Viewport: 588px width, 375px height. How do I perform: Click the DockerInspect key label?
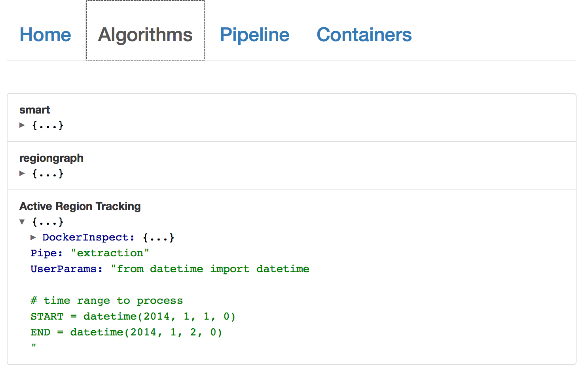(x=85, y=237)
